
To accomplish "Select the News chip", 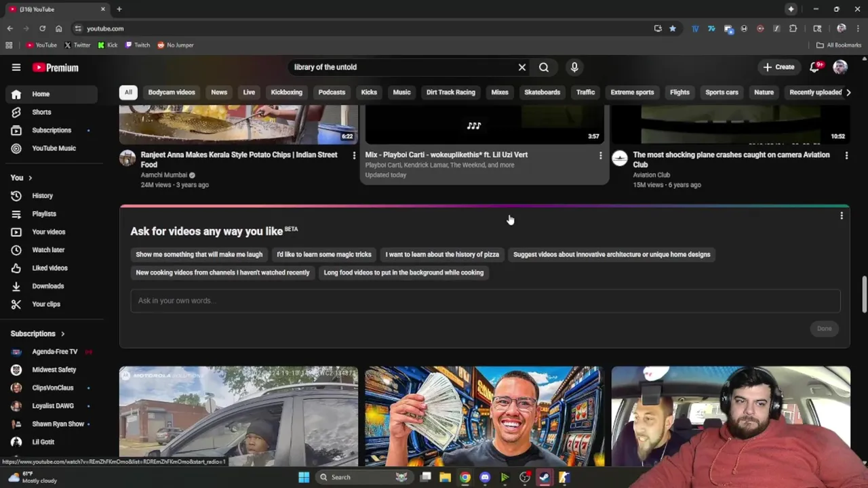I will (219, 92).
